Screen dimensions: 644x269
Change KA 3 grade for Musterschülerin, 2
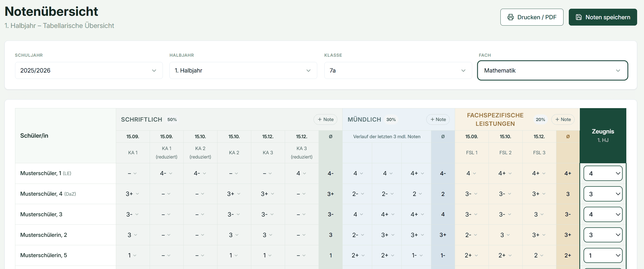(x=268, y=235)
